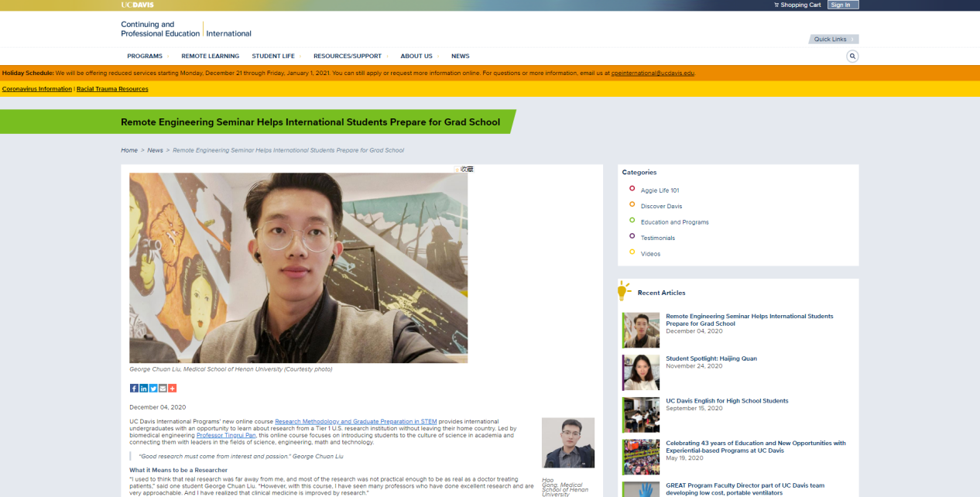The image size is (980, 497).
Task: Click the UC Davis logo
Action: tap(137, 5)
